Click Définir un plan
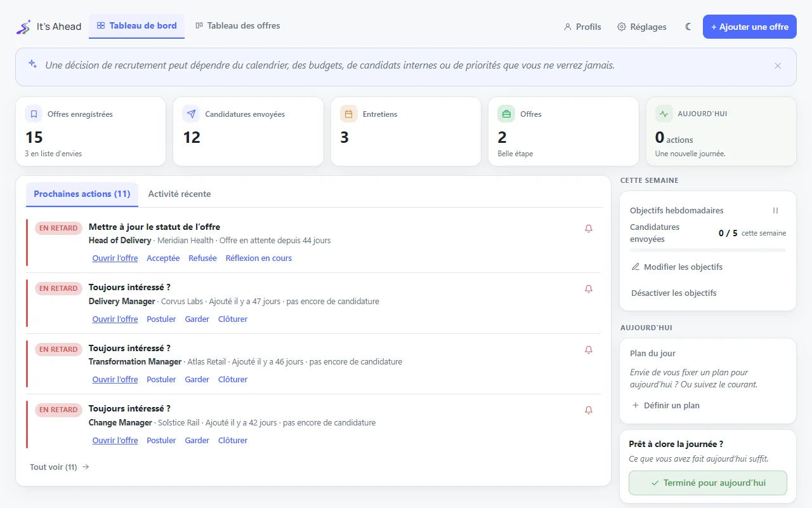The height and width of the screenshot is (508, 812). [665, 406]
